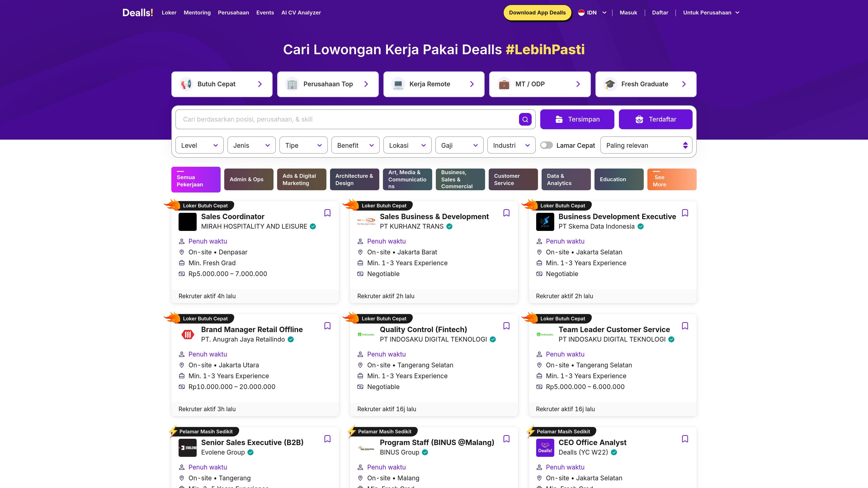Click the Anugrah Jaya Retailindo logo
The height and width of the screenshot is (488, 868).
tap(187, 334)
